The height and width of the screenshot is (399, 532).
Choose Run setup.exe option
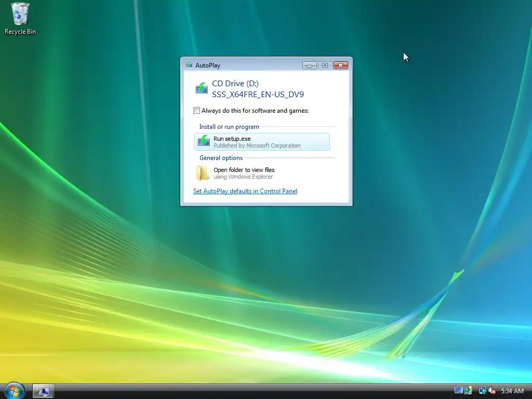pos(262,142)
